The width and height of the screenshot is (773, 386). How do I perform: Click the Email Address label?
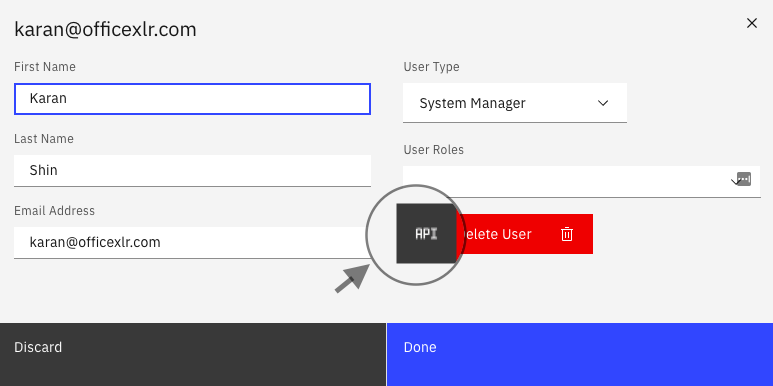pos(54,211)
